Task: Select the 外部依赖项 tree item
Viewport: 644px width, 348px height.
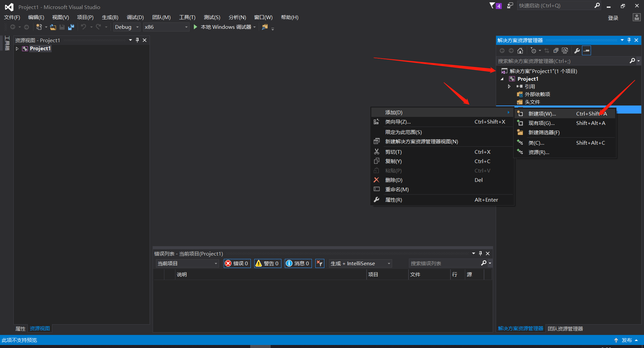Action: coord(537,94)
